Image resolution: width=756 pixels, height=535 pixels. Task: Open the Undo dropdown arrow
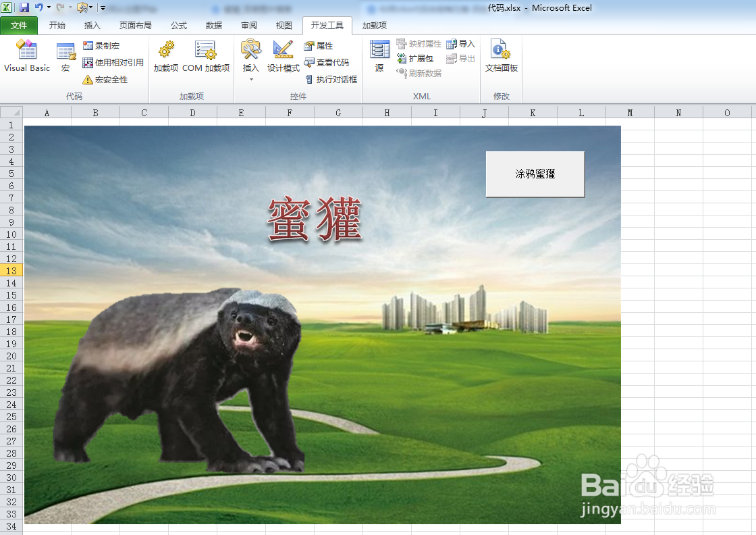point(48,6)
